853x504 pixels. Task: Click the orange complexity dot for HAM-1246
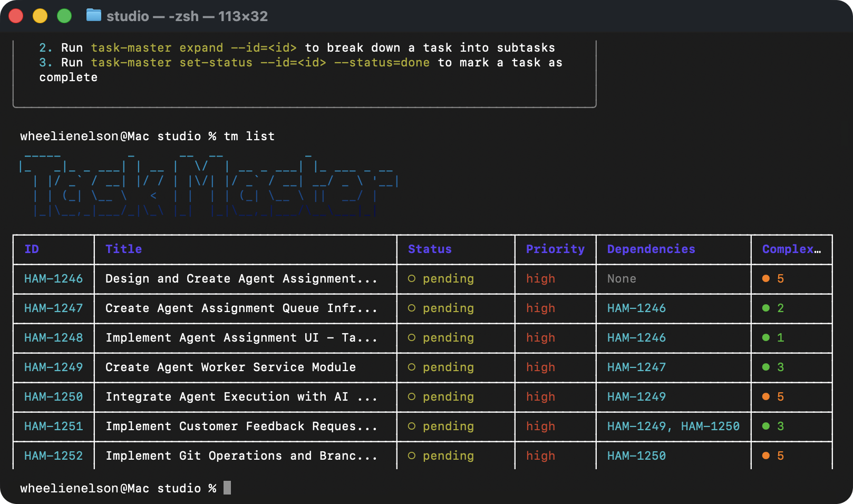(766, 279)
